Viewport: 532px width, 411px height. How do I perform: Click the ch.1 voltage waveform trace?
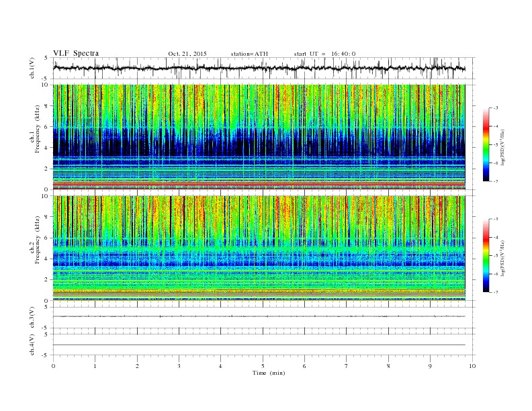[259, 68]
